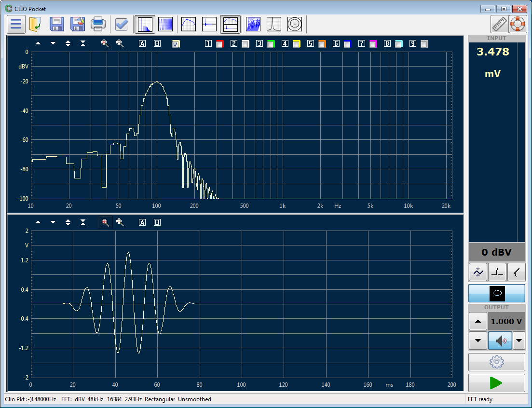Zoom in on the time waveform graph
Screen dimensions: 532x408
(105, 222)
